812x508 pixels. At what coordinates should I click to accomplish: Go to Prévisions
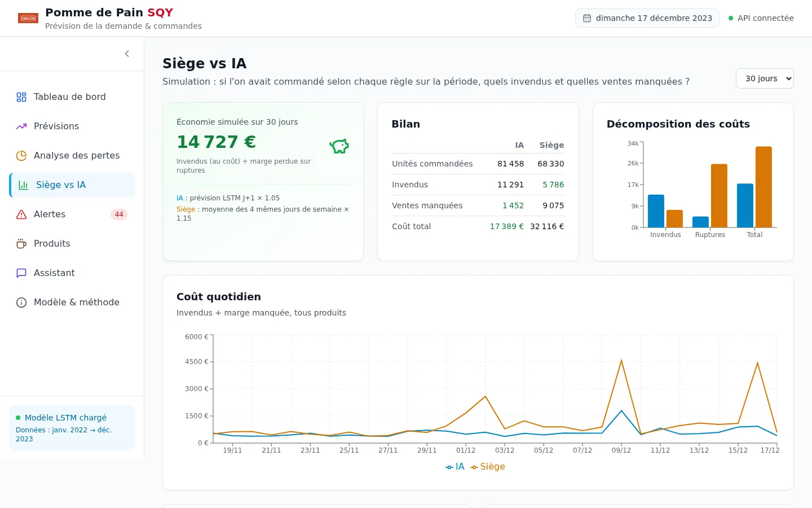click(x=72, y=126)
